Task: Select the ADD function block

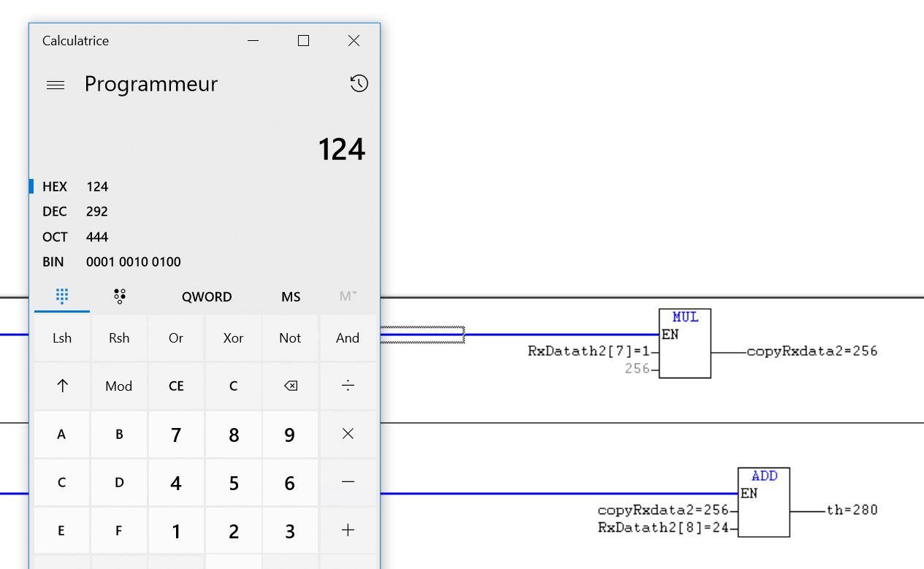Action: pos(763,503)
